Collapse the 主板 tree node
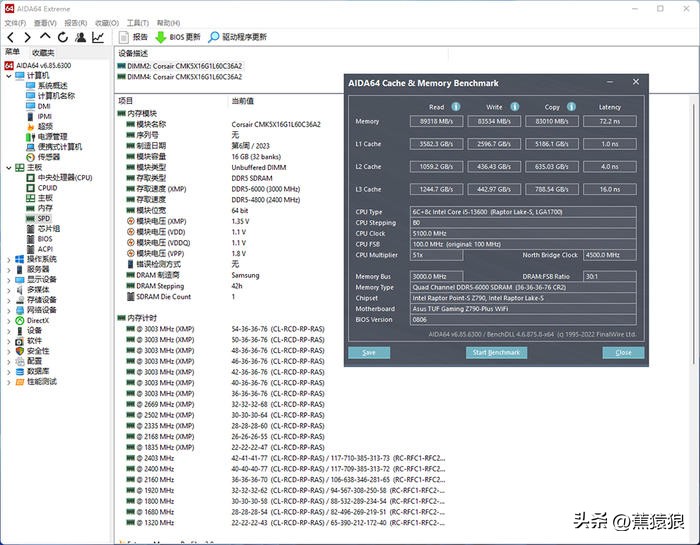The image size is (700, 545). [9, 168]
